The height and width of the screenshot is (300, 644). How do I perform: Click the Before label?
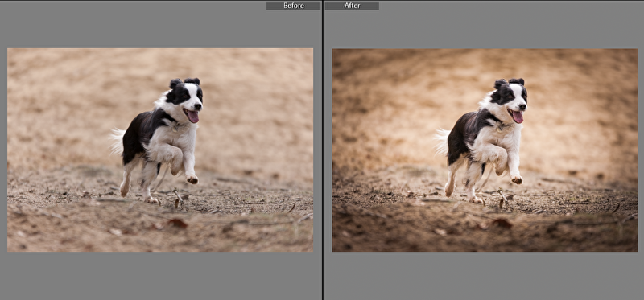[293, 6]
